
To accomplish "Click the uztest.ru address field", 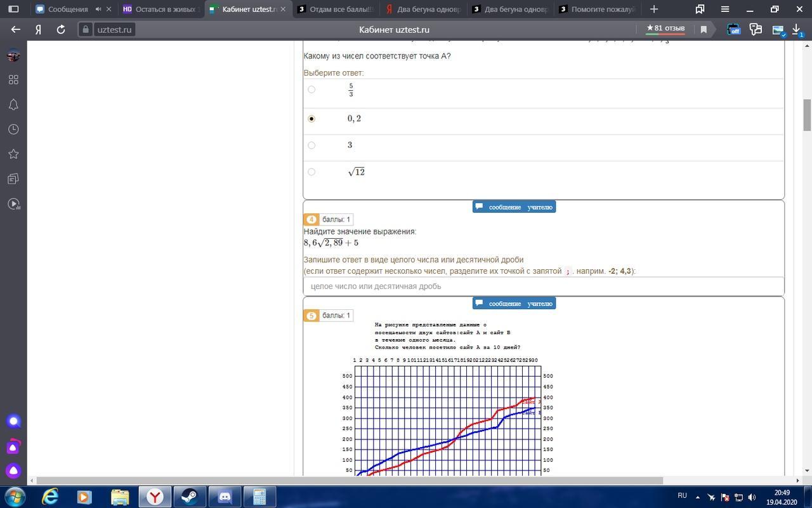I will pyautogui.click(x=115, y=30).
